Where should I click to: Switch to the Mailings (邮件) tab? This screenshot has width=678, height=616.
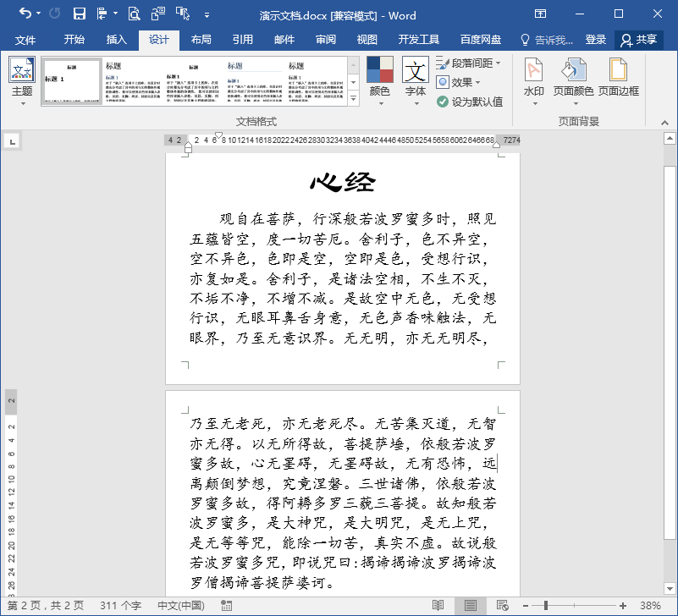[x=284, y=41]
